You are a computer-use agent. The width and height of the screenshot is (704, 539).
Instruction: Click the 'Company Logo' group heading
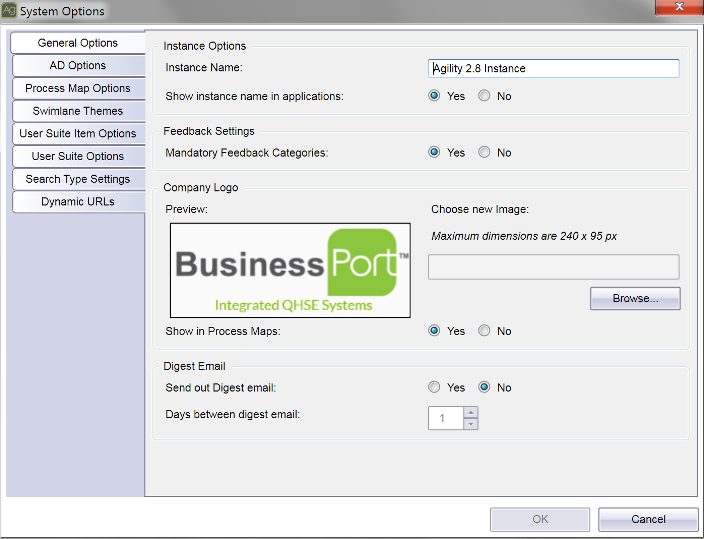coord(201,187)
